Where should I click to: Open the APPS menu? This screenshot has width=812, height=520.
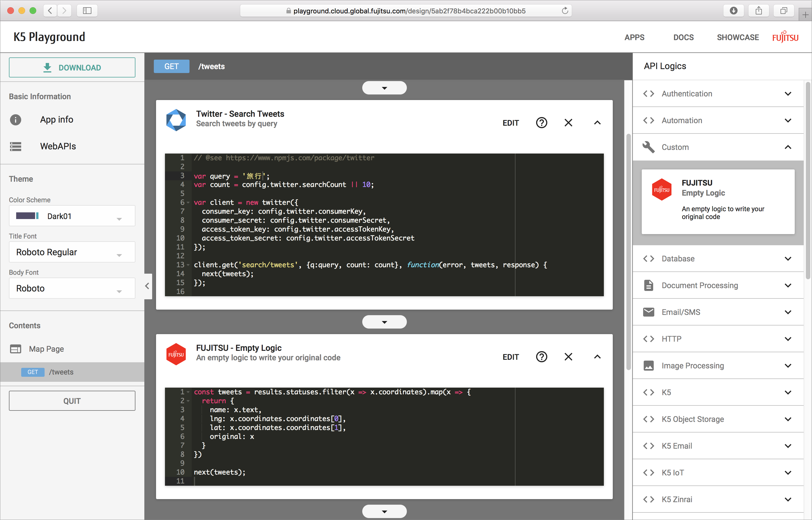(x=634, y=37)
